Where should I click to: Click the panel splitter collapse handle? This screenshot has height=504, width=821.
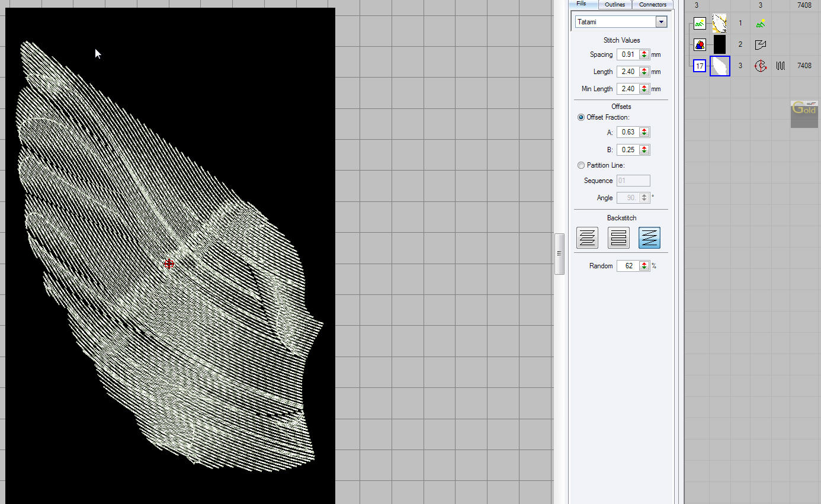click(559, 254)
